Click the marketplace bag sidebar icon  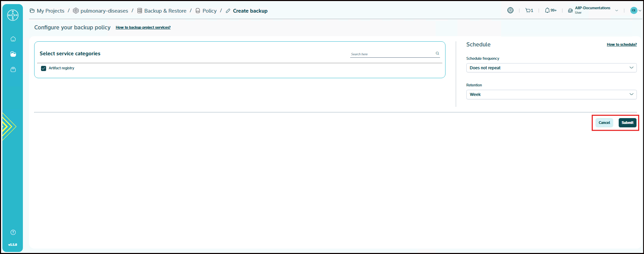pos(13,70)
